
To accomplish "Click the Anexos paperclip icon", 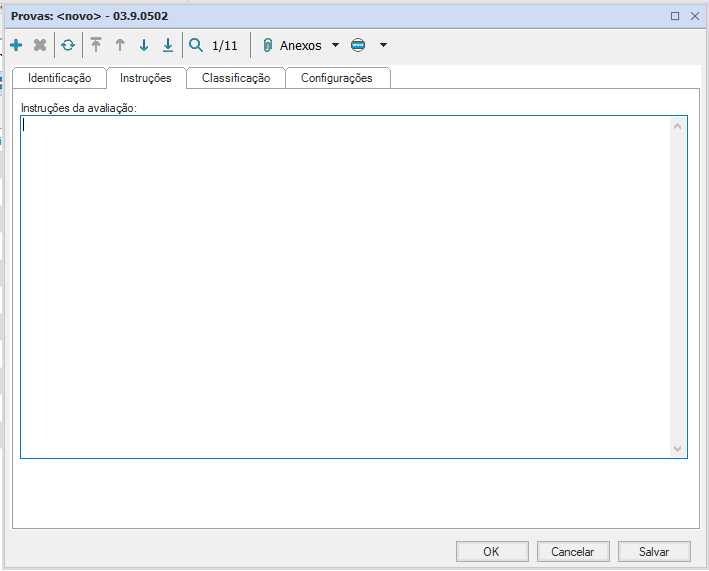I will coord(268,45).
